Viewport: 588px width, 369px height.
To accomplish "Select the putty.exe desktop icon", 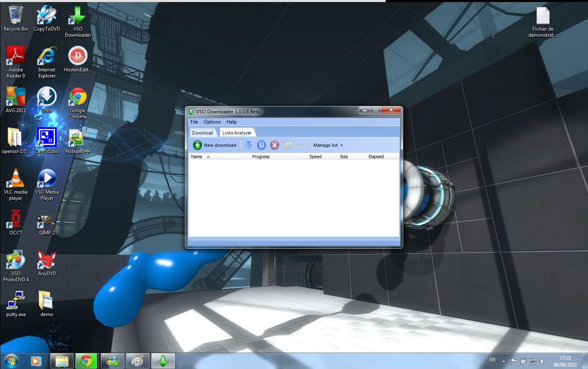I will pos(16,304).
